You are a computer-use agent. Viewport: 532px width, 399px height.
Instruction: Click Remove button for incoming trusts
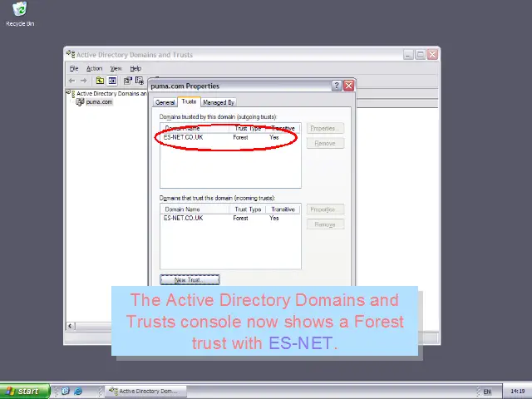coord(325,224)
